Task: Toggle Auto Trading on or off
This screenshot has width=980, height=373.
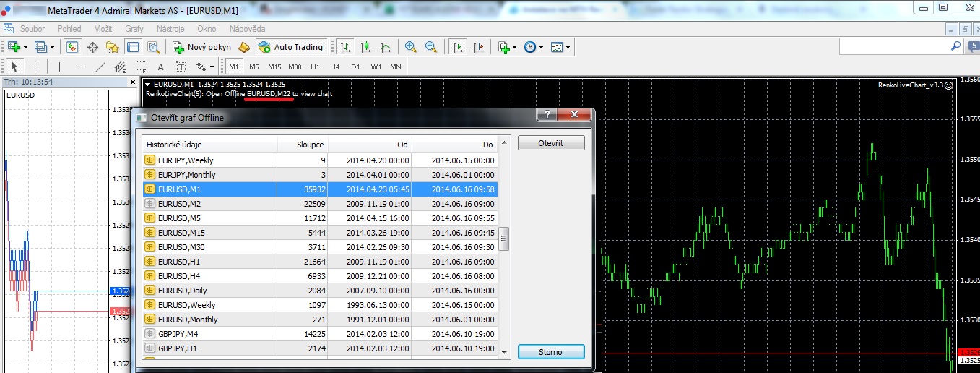Action: click(291, 47)
